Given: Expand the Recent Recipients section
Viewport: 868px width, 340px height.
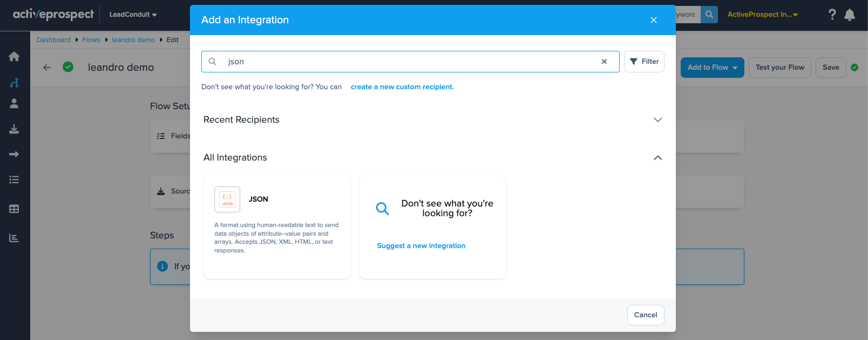Looking at the screenshot, I should 657,120.
